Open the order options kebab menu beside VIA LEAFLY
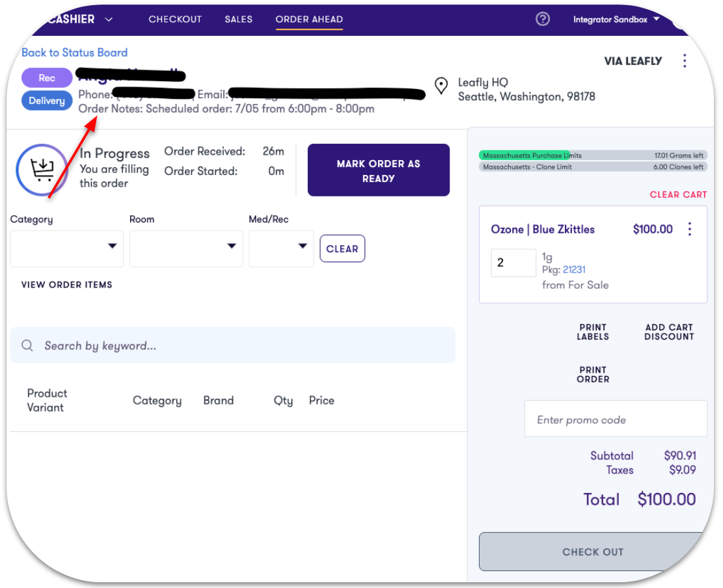This screenshot has height=588, width=723. coord(685,61)
